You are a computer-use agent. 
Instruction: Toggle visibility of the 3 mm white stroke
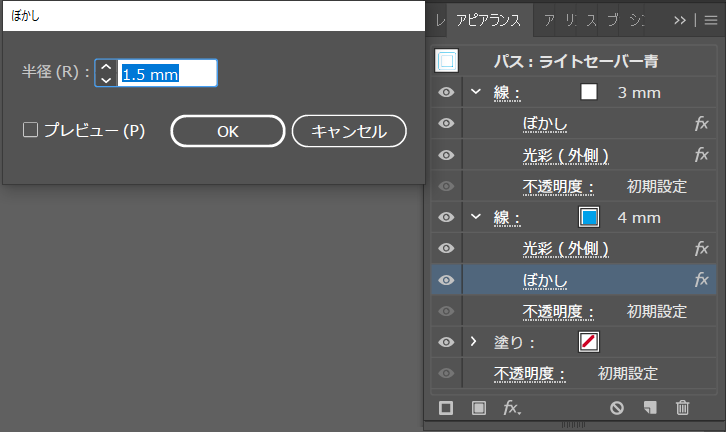(x=446, y=92)
